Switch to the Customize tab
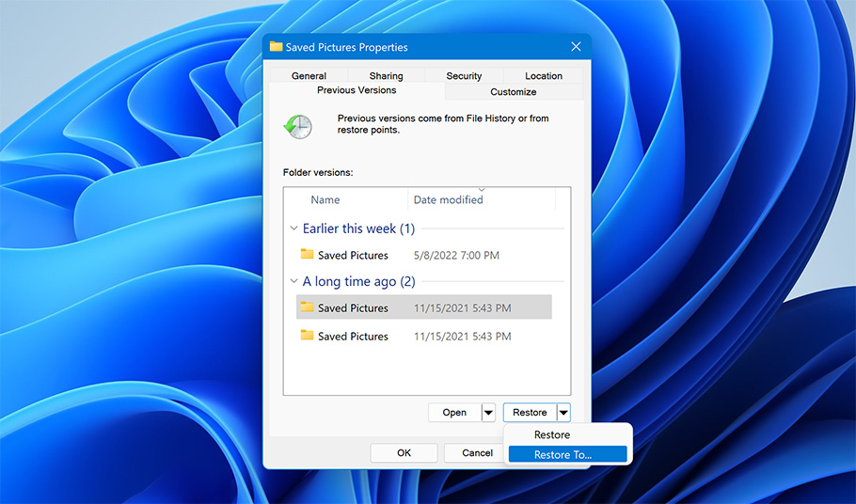856x504 pixels. [514, 92]
